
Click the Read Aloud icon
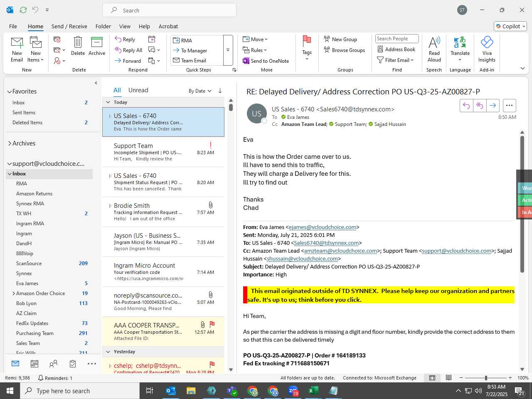434,49
